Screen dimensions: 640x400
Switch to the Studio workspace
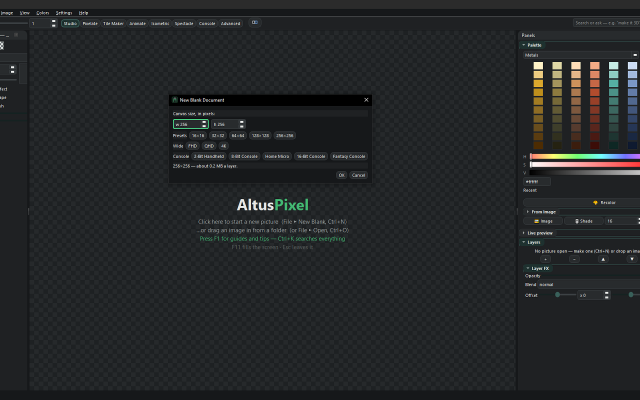(x=70, y=23)
